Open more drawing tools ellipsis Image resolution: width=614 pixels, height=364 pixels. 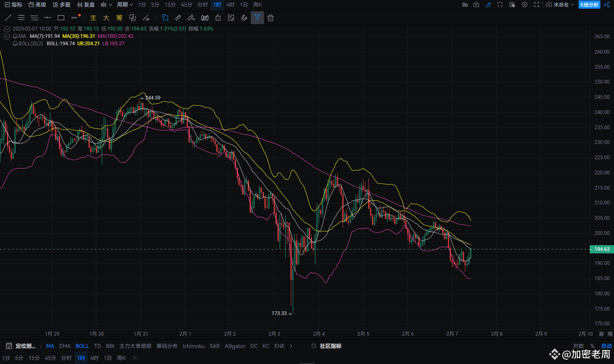click(x=74, y=18)
